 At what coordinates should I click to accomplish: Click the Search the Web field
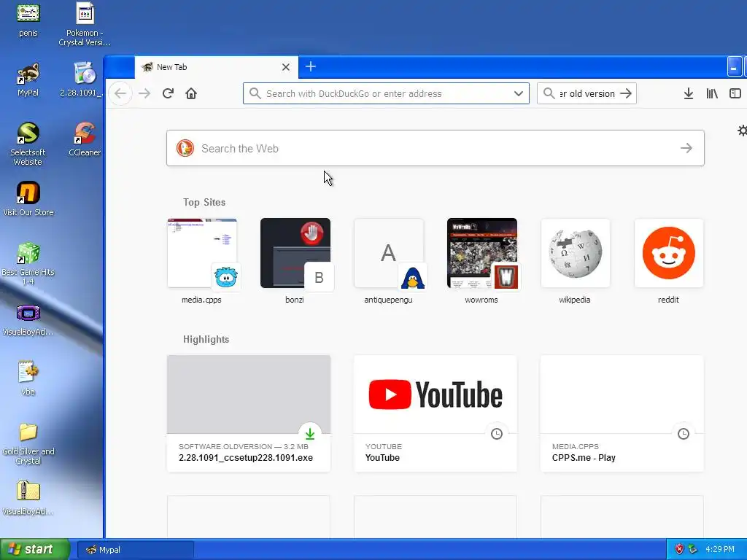(x=435, y=148)
